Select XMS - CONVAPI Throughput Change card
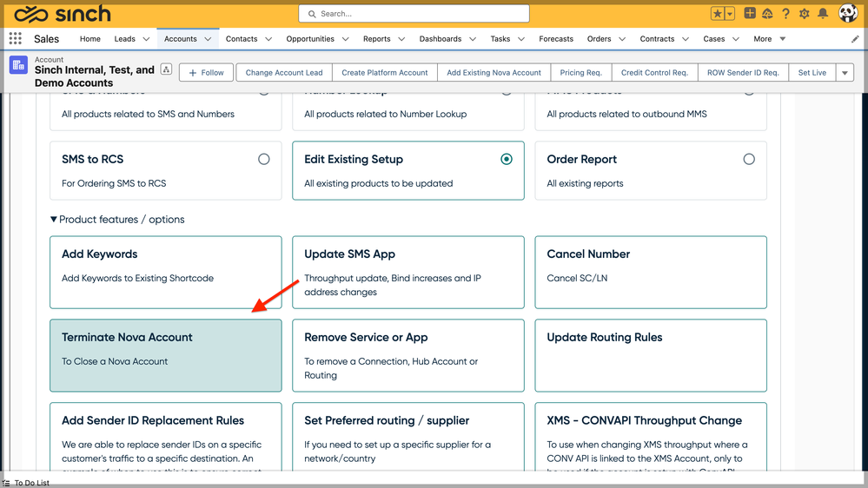 pyautogui.click(x=651, y=437)
